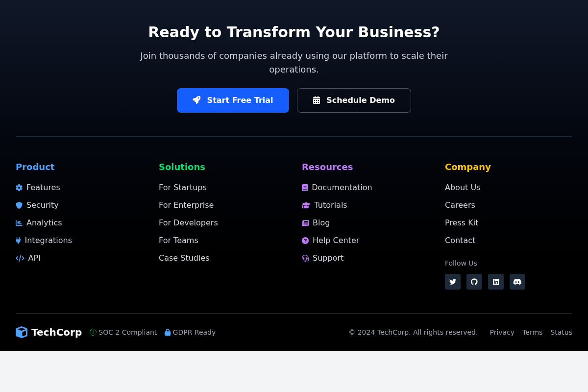
Task: Click the shield icon beside Security
Action: click(19, 205)
